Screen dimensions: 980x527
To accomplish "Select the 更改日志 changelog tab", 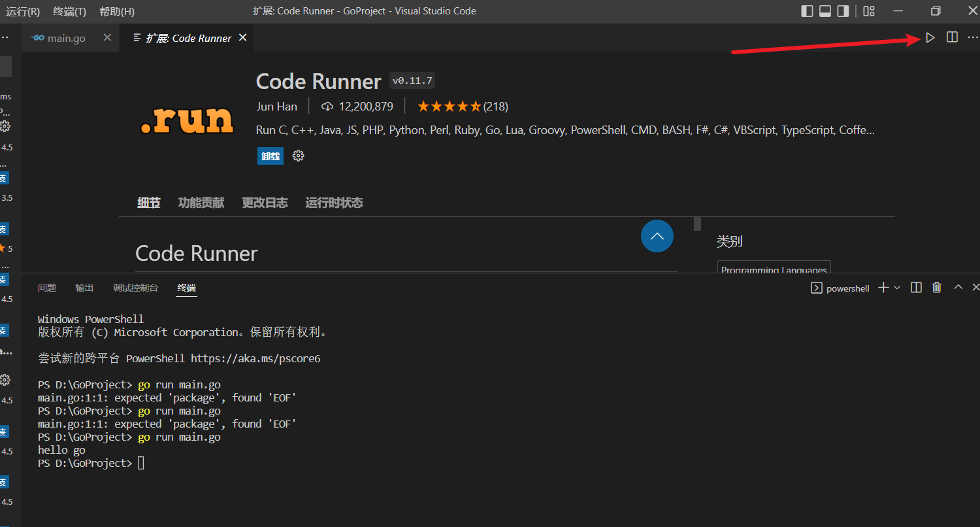I will click(265, 203).
